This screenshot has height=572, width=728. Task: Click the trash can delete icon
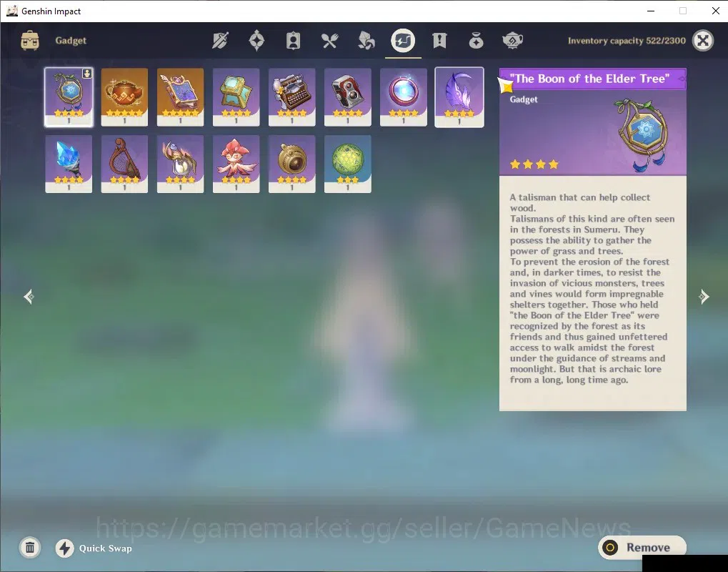[x=30, y=548]
